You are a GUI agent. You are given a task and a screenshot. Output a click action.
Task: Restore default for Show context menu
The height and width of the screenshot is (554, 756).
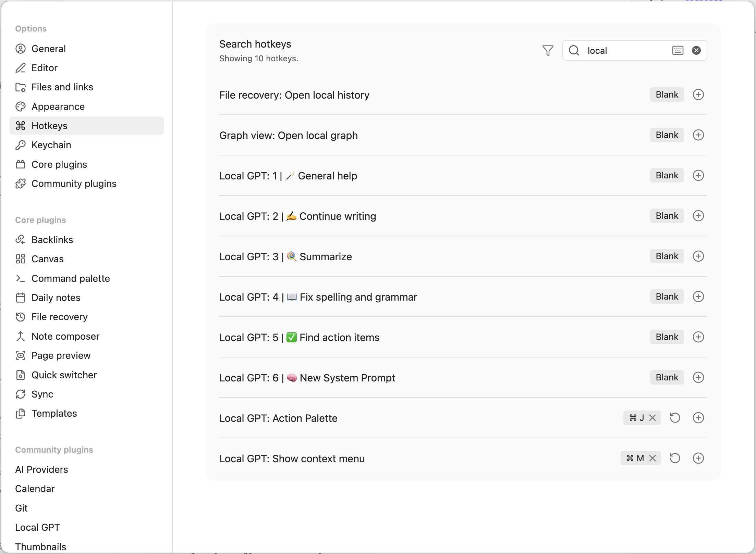coord(675,458)
